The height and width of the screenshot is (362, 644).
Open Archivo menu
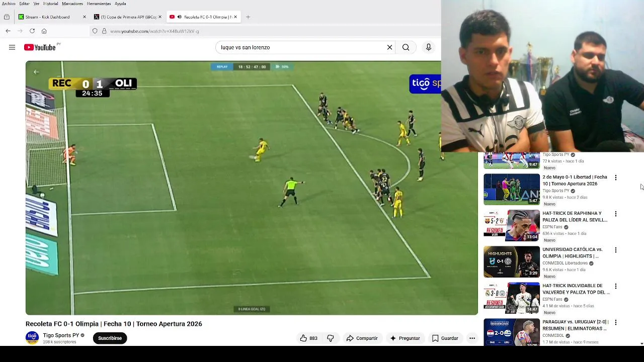click(x=9, y=4)
